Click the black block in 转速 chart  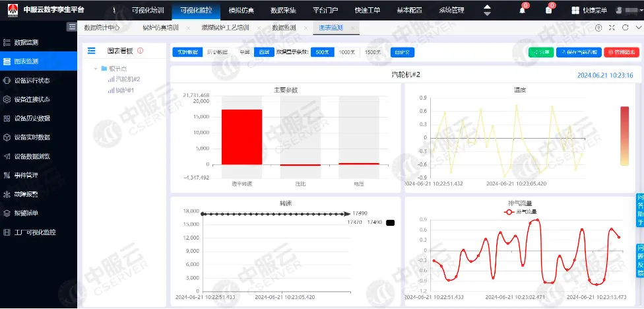click(x=391, y=223)
